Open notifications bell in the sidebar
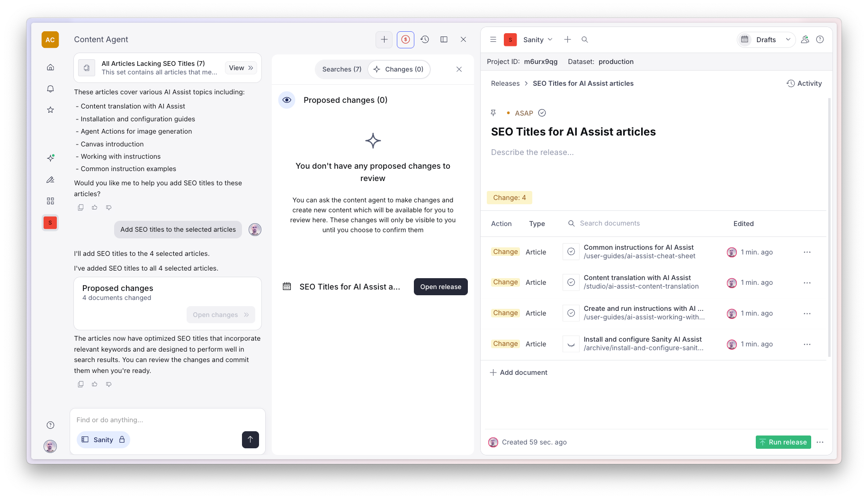868x499 pixels. tap(50, 89)
